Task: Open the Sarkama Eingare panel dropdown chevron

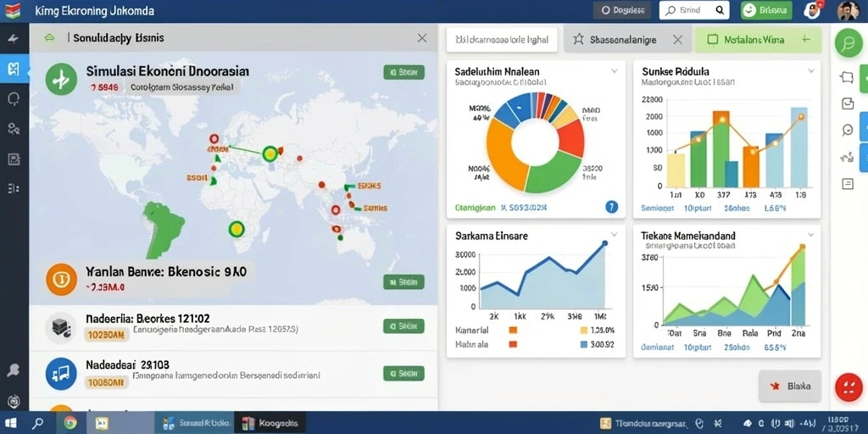Action: (614, 235)
